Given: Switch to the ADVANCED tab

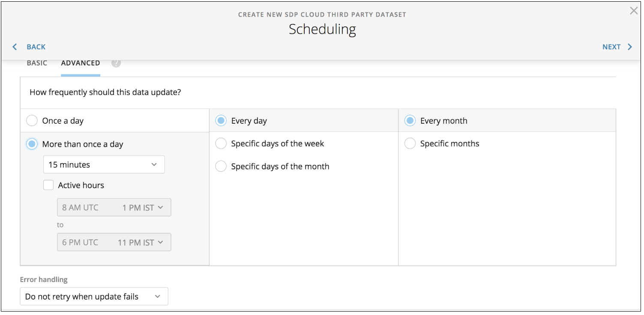Looking at the screenshot, I should point(81,63).
